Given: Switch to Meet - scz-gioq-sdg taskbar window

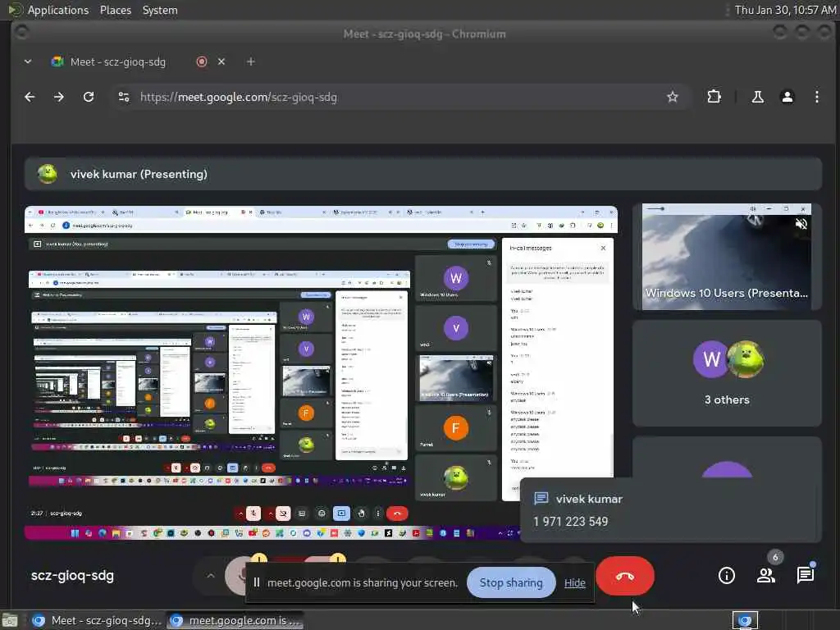Looking at the screenshot, I should 97,620.
